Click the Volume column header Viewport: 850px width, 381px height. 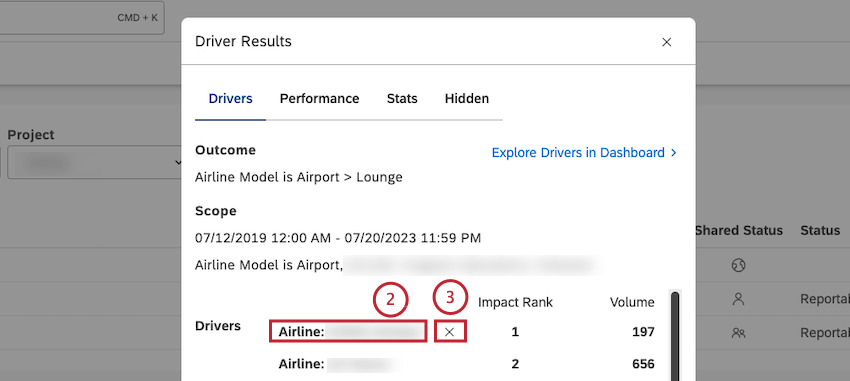tap(632, 302)
